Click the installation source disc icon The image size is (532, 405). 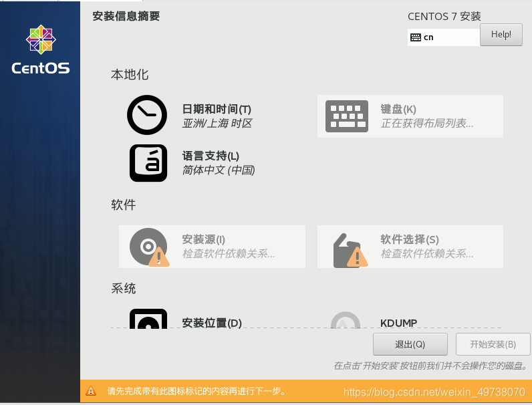click(x=149, y=247)
